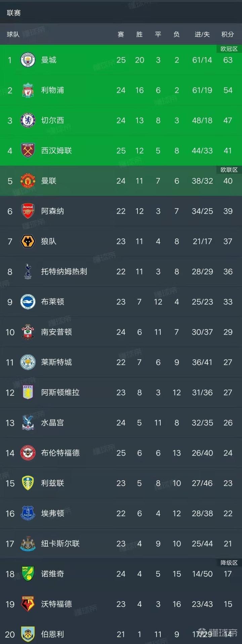Open the 阿斯顿维拉 team name link

[60, 392]
